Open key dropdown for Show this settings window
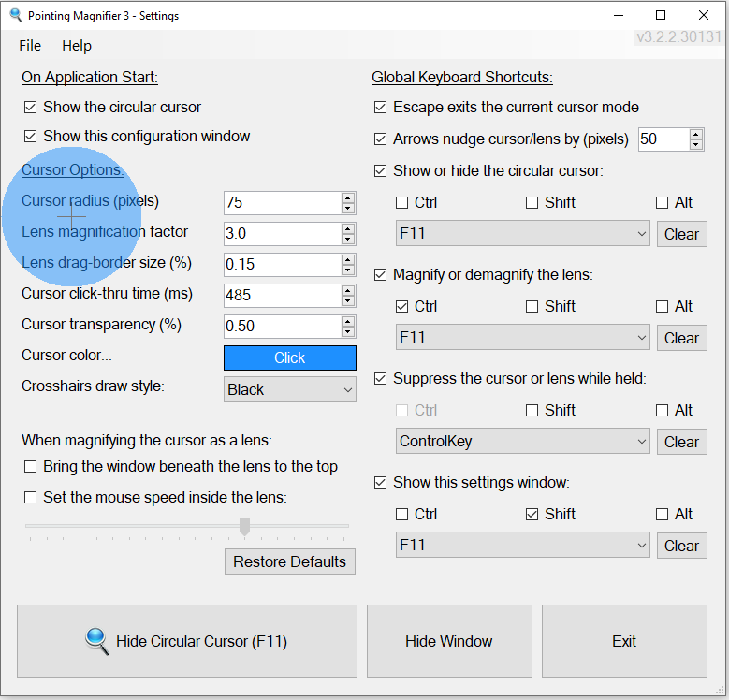Screen dimensions: 729x700 coord(522,545)
